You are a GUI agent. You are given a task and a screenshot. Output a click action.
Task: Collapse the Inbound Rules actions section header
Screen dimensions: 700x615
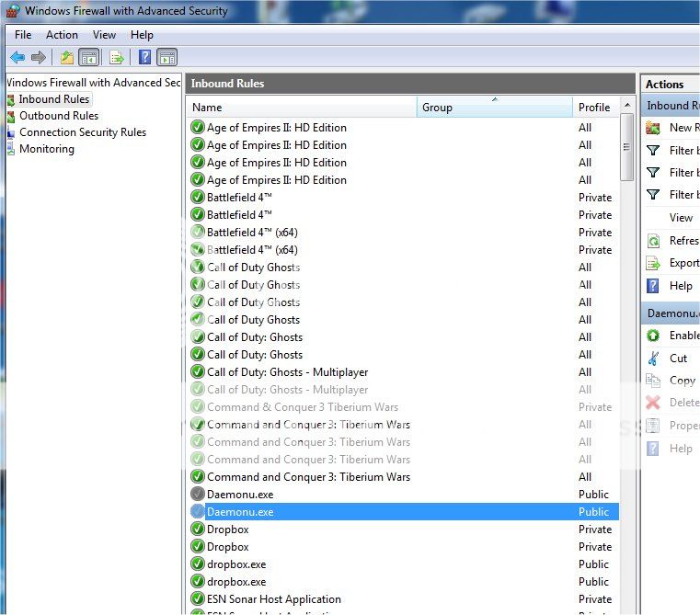pyautogui.click(x=671, y=106)
